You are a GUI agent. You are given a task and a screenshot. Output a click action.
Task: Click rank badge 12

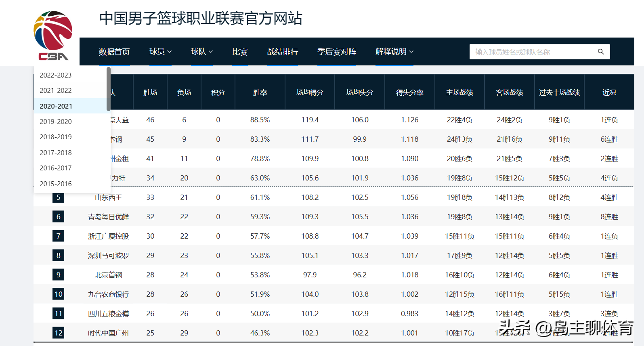(59, 333)
